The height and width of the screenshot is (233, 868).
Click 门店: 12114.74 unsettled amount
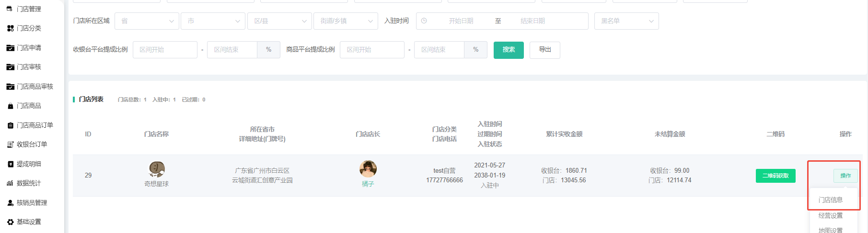click(x=670, y=180)
